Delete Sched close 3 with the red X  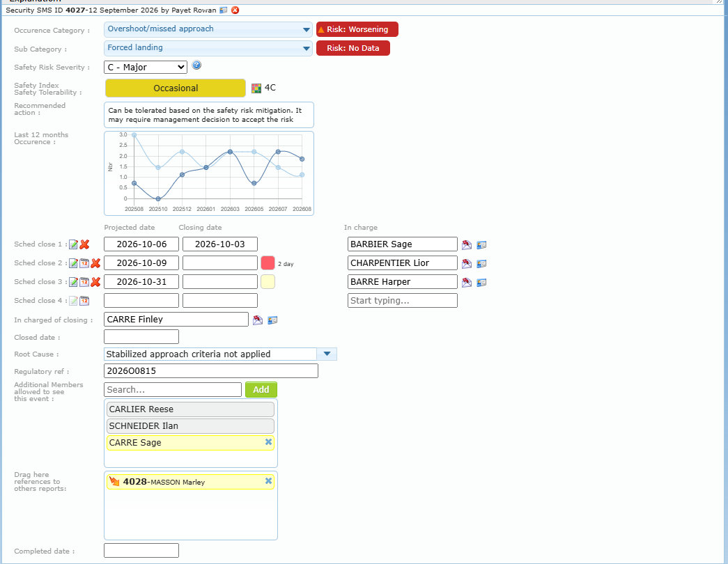tap(95, 282)
